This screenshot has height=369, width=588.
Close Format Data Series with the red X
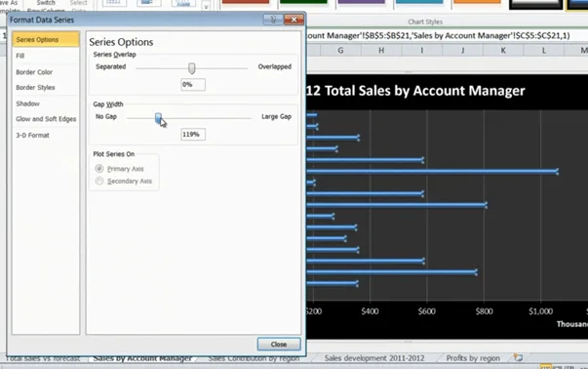(x=294, y=20)
